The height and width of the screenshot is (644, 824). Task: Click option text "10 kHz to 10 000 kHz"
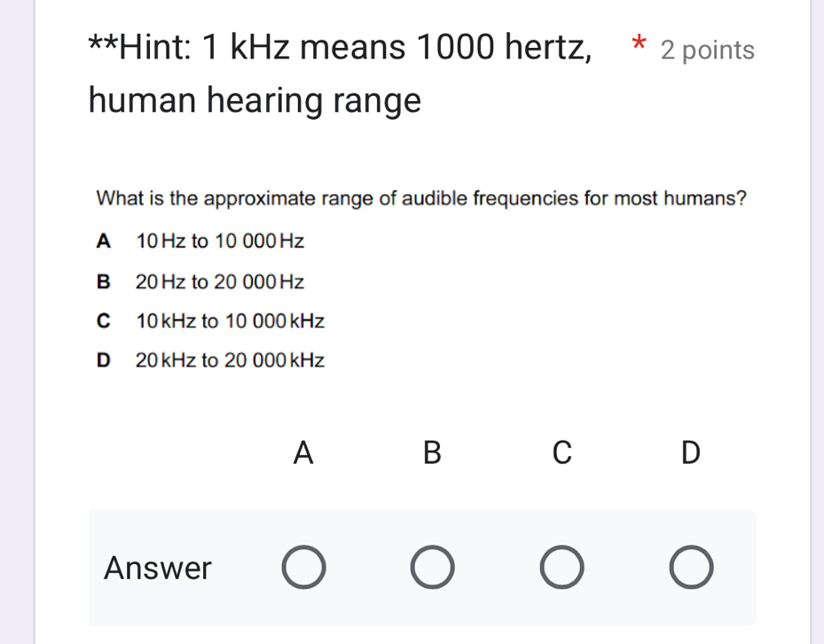[x=231, y=321]
